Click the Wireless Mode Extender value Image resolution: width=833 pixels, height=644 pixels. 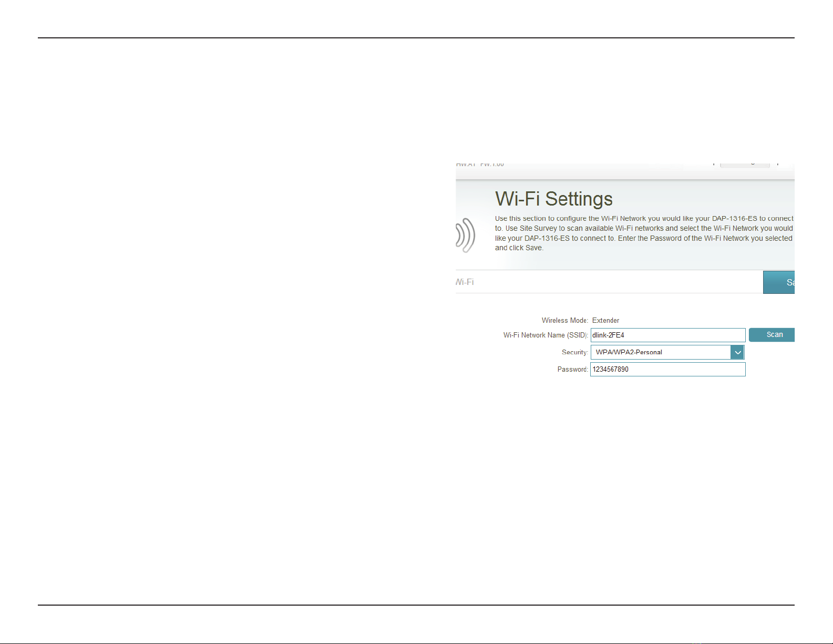[605, 320]
